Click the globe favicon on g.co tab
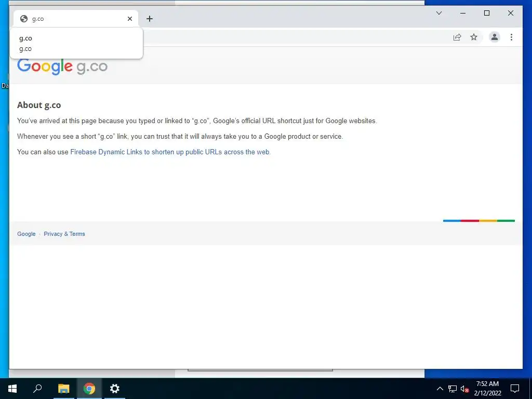 24,19
